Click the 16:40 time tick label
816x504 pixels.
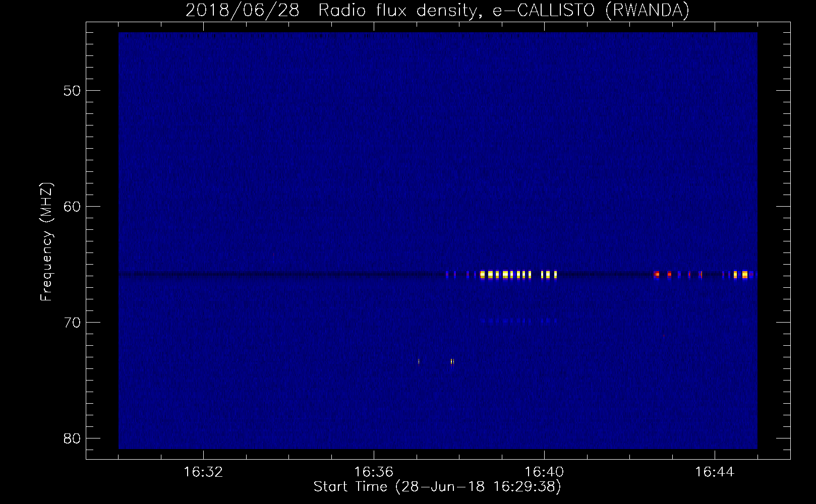544,472
